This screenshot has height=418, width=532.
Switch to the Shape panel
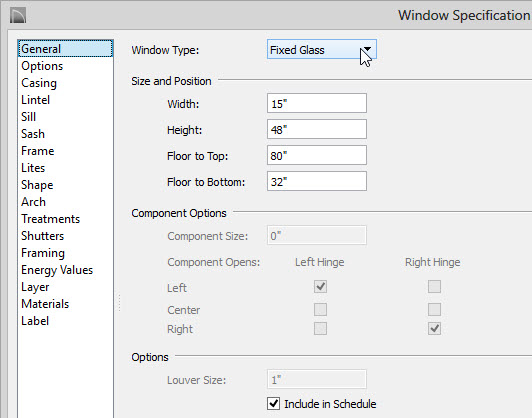[37, 185]
